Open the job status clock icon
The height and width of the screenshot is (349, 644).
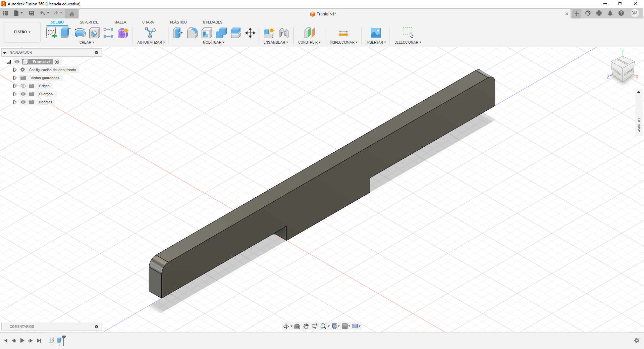coord(599,13)
